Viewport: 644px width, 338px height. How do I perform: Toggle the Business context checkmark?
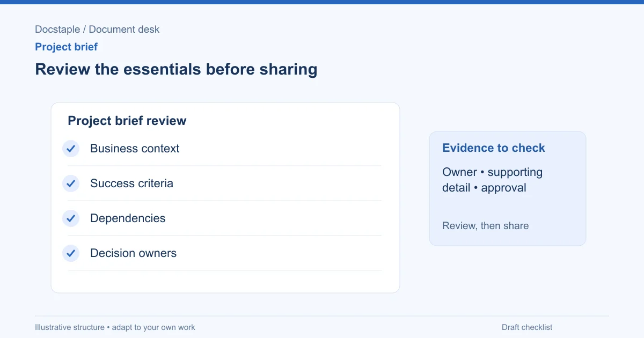click(x=71, y=149)
